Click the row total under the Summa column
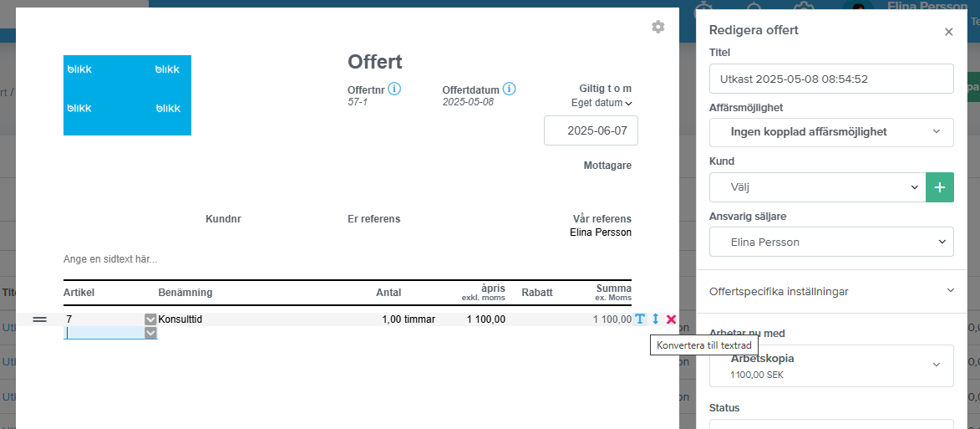This screenshot has height=429, width=980. (612, 319)
